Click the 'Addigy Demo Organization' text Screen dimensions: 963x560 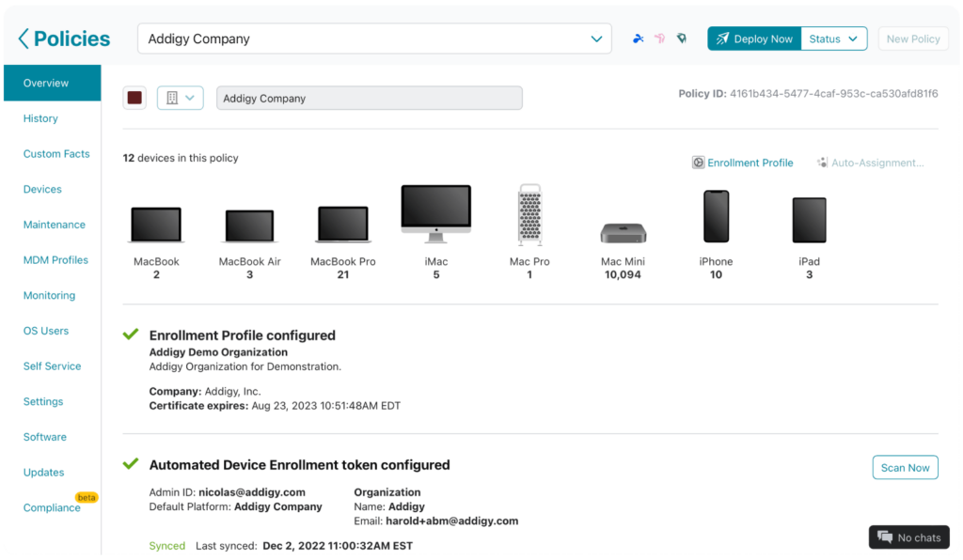[218, 352]
